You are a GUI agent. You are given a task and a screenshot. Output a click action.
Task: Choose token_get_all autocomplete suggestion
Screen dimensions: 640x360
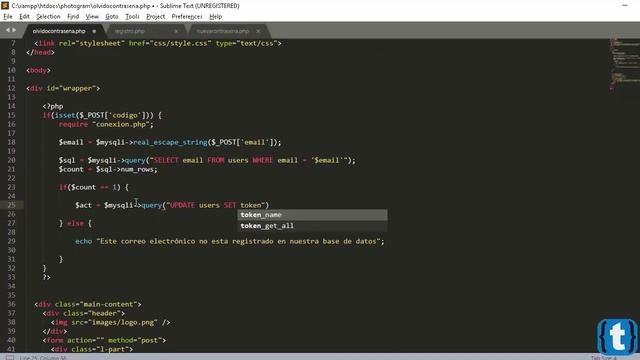[x=312, y=226]
